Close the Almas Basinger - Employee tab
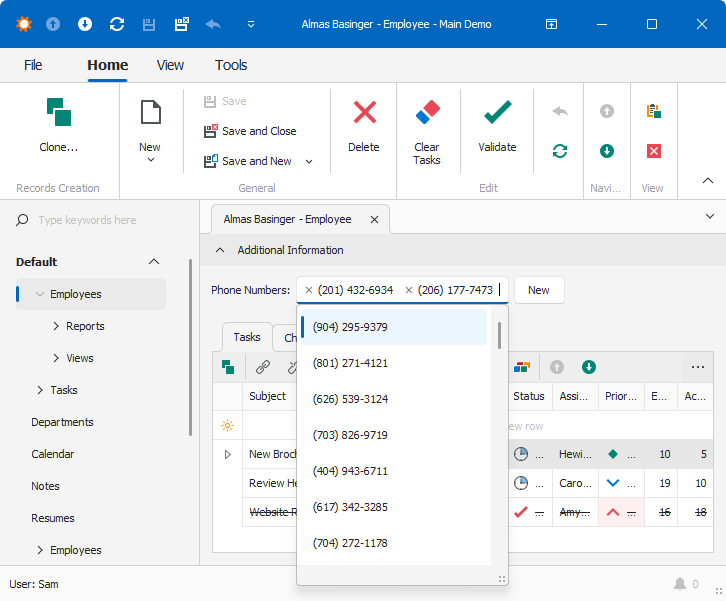726x601 pixels. pyautogui.click(x=374, y=219)
